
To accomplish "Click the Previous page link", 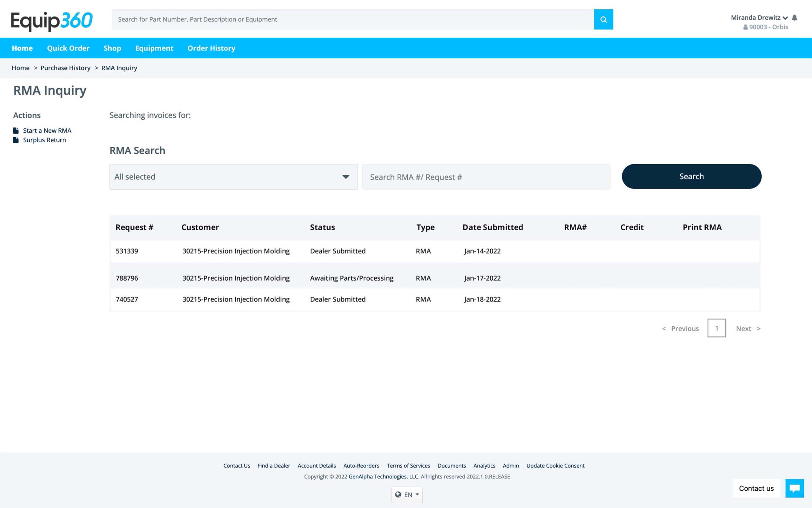I will click(x=680, y=329).
